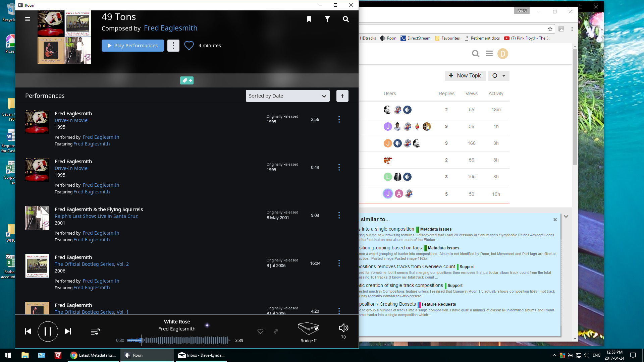The image size is (644, 362).
Task: Open the browser three-dot menu
Action: (572, 29)
